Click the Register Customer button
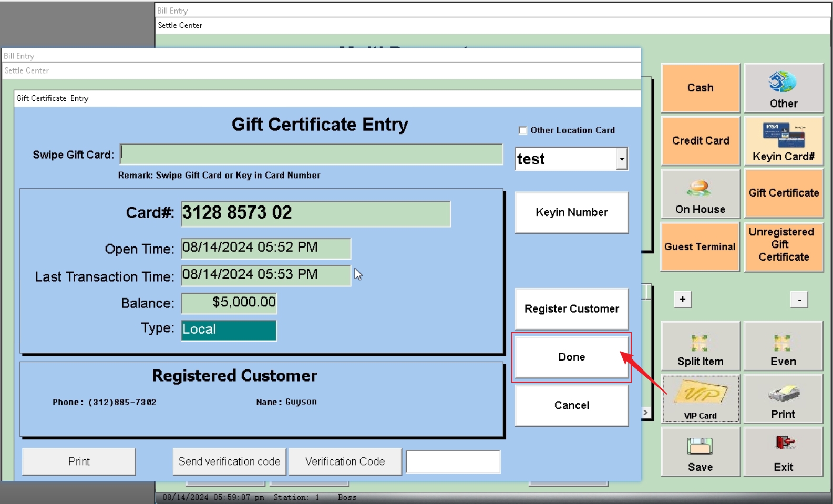 (x=571, y=309)
